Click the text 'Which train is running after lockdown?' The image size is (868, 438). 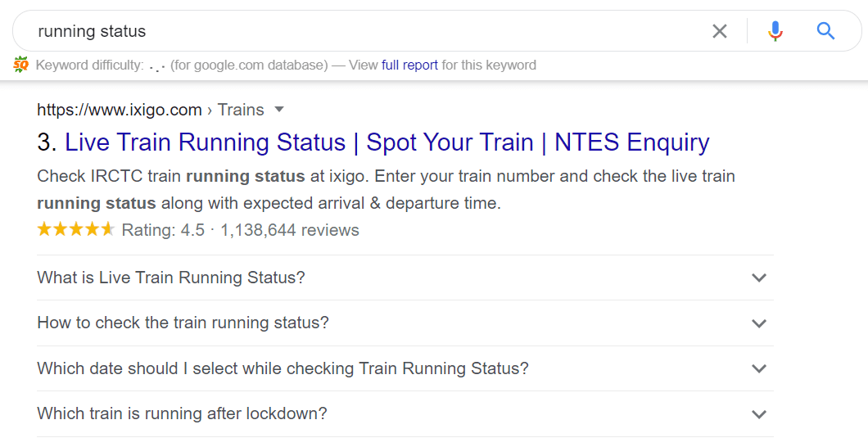pos(182,413)
